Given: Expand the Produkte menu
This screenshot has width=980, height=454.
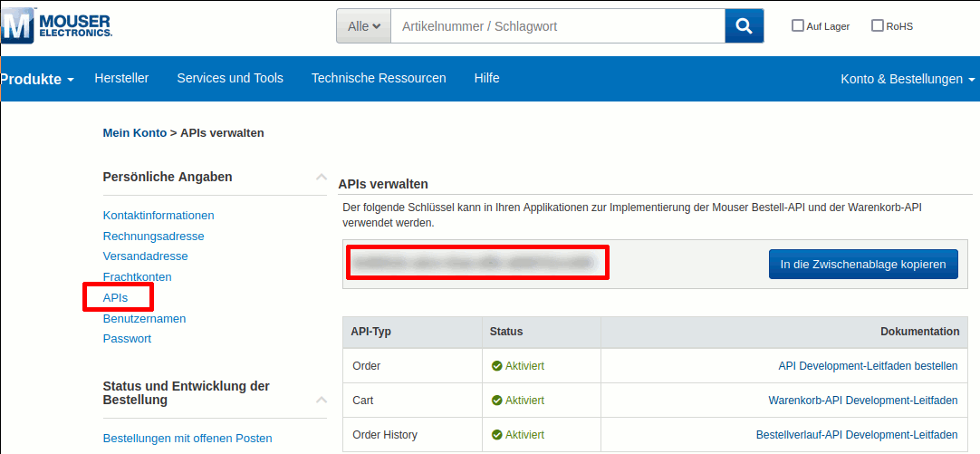Looking at the screenshot, I should pyautogui.click(x=37, y=79).
